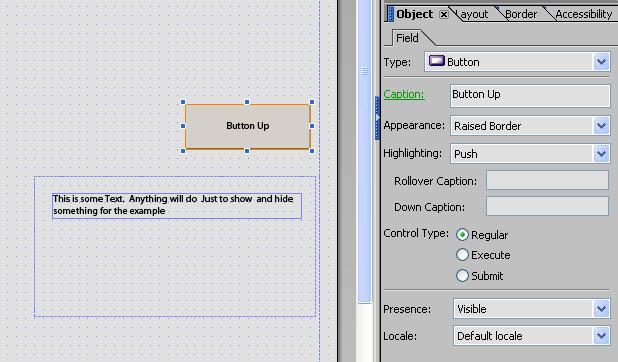Click the Button type icon in Type field
The width and height of the screenshot is (618, 362).
pos(436,61)
